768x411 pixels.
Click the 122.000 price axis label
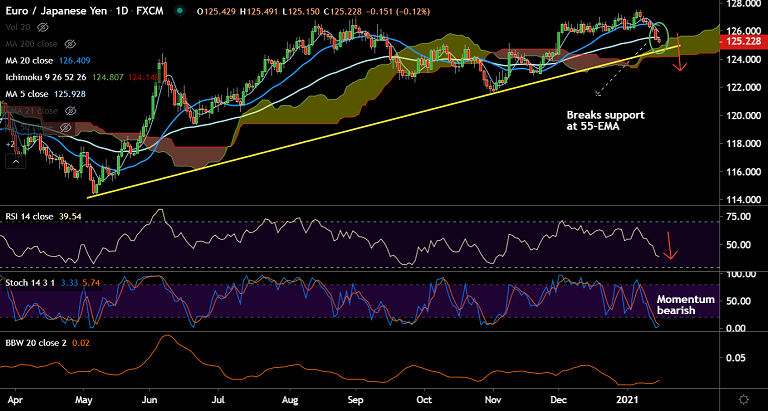(x=746, y=88)
